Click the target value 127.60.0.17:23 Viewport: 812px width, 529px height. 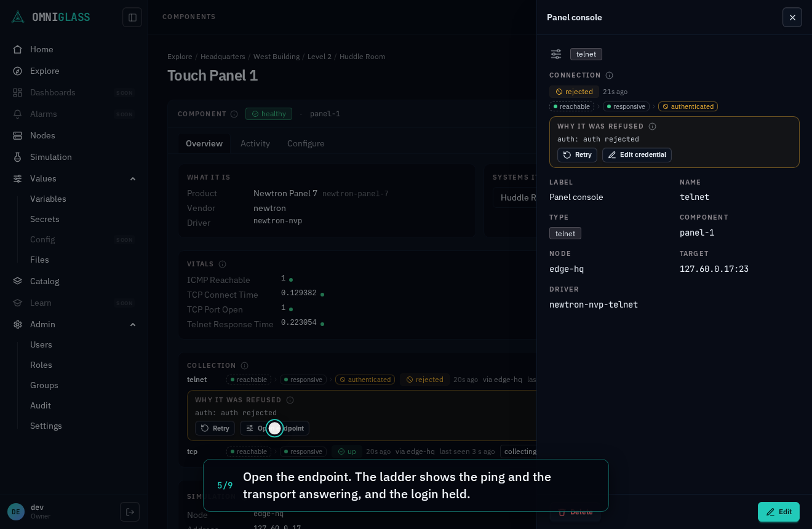tap(714, 269)
